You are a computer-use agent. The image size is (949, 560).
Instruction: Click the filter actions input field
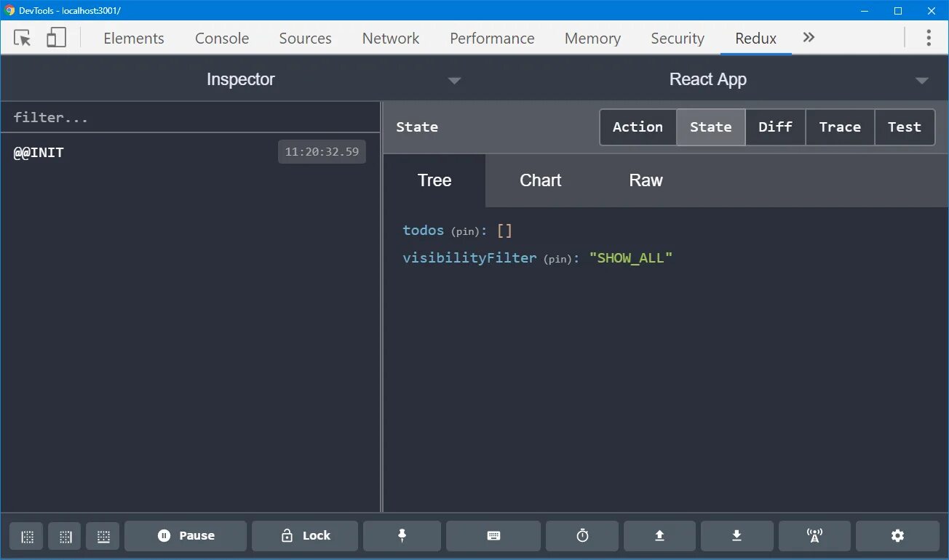(x=189, y=118)
